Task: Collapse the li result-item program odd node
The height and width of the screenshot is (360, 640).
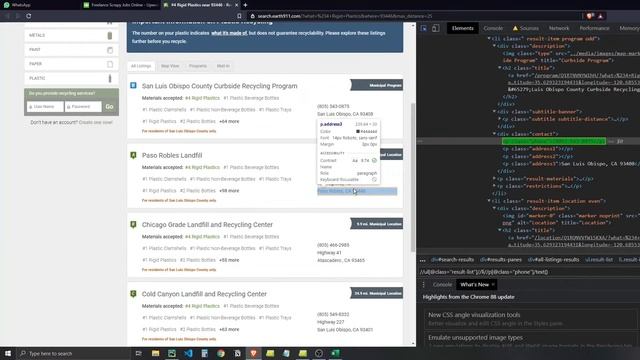Action: (489, 39)
